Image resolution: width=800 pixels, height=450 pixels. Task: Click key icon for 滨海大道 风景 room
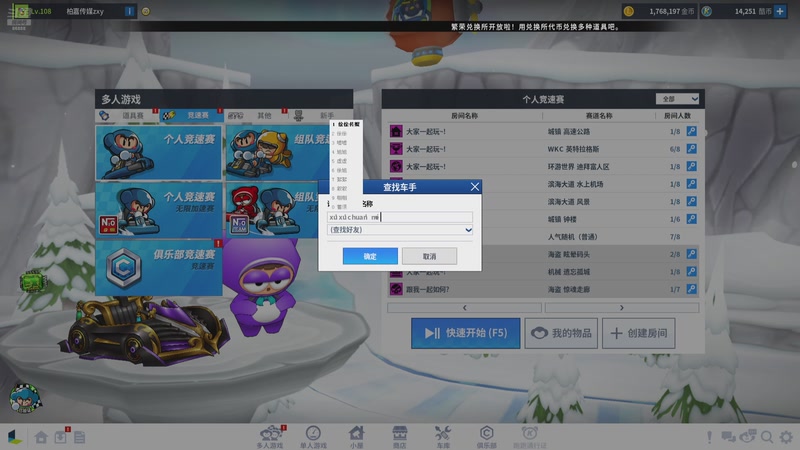[x=691, y=201]
